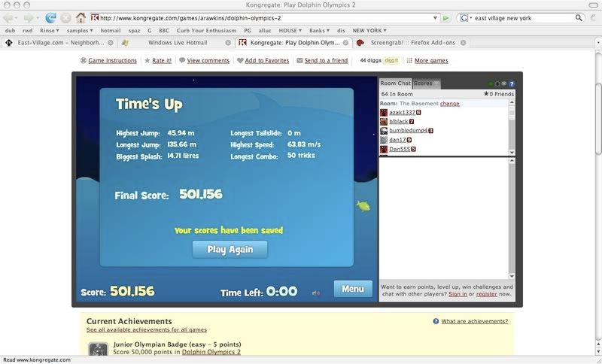
Task: Expand the URL history dropdown arrow
Action: click(436, 18)
